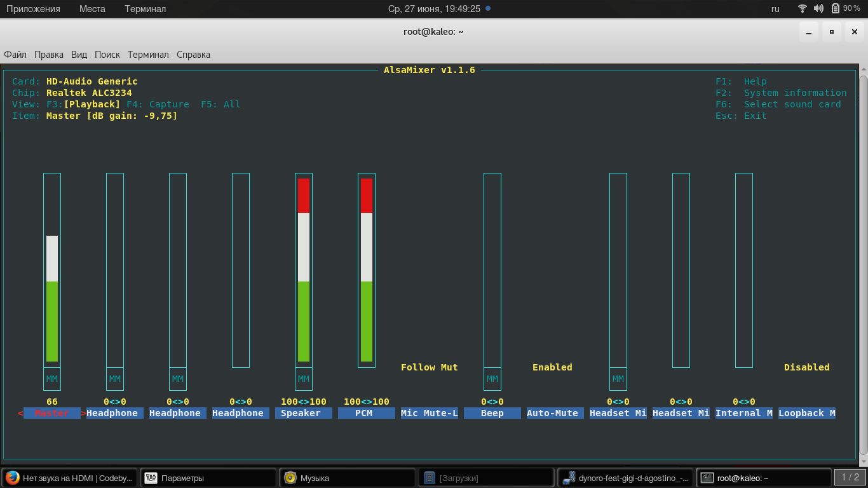Image resolution: width=868 pixels, height=488 pixels.
Task: Select the Loopback M channel label
Action: pos(807,413)
